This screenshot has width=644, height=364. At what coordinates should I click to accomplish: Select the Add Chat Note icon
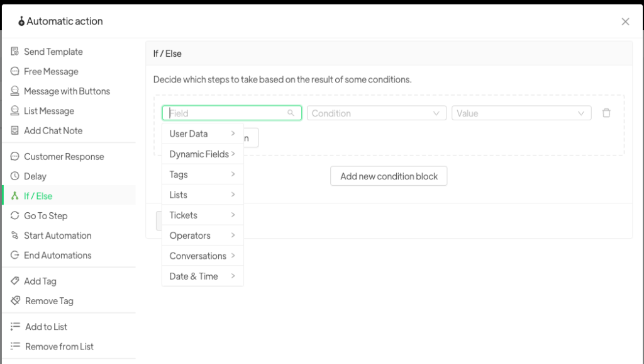click(x=15, y=130)
